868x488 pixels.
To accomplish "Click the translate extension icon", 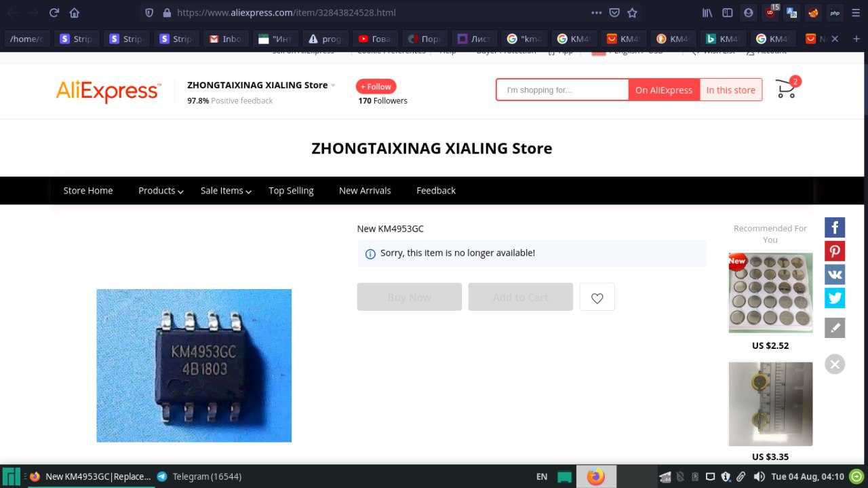I will click(791, 12).
